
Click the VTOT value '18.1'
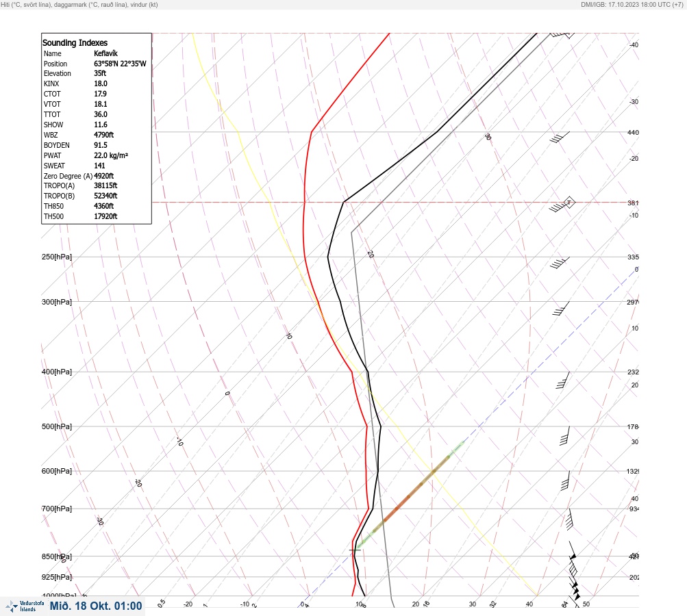point(100,104)
